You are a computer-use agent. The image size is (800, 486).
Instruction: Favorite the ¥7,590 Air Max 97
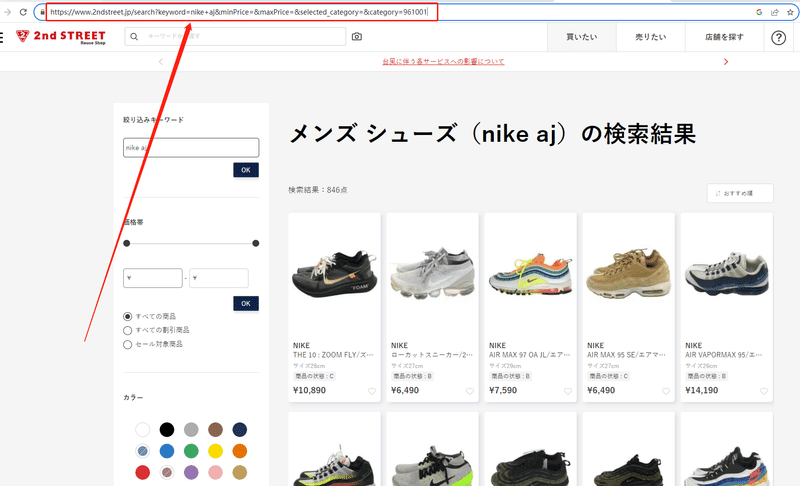[x=567, y=391]
